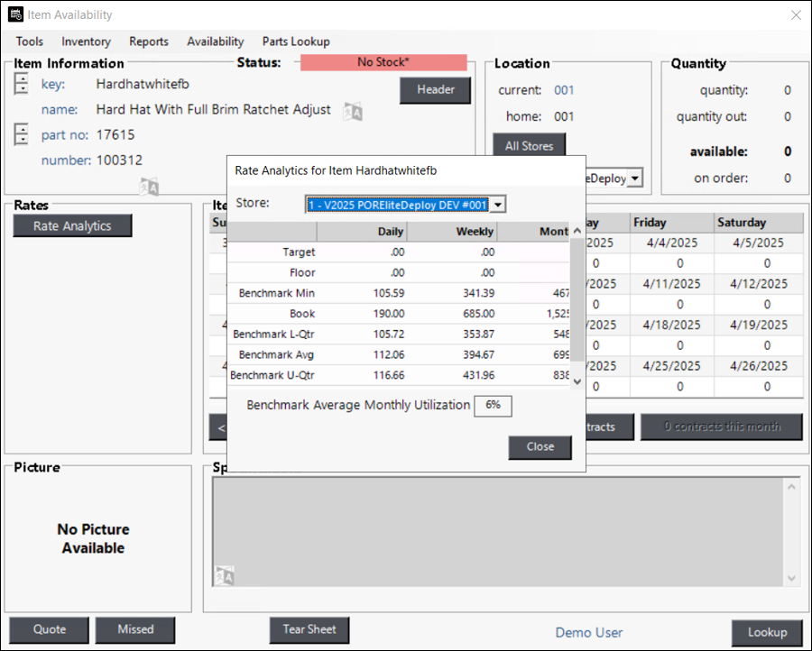Click the rate table scroll-down arrow
The height and width of the screenshot is (651, 812).
[577, 381]
